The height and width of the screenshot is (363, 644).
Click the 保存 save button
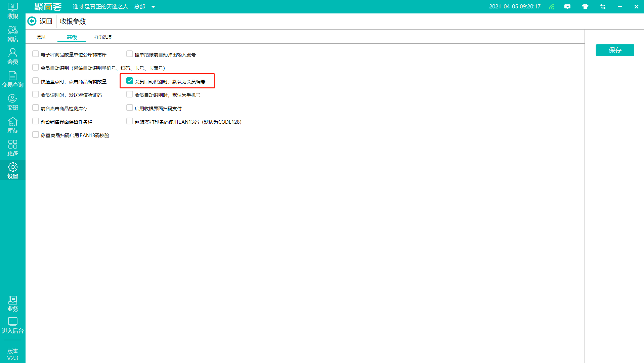coord(615,50)
